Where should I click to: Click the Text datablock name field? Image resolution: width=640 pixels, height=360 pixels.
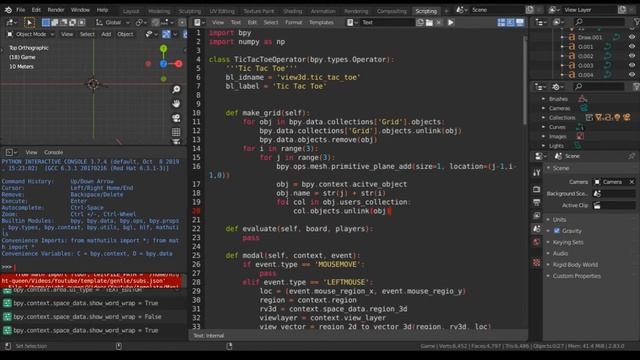(x=388, y=22)
